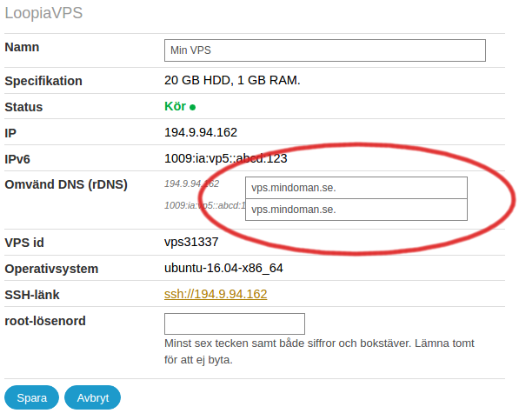Viewport: 519px width, 420px height.
Task: Click the green status dot next to Kör
Action: click(193, 107)
